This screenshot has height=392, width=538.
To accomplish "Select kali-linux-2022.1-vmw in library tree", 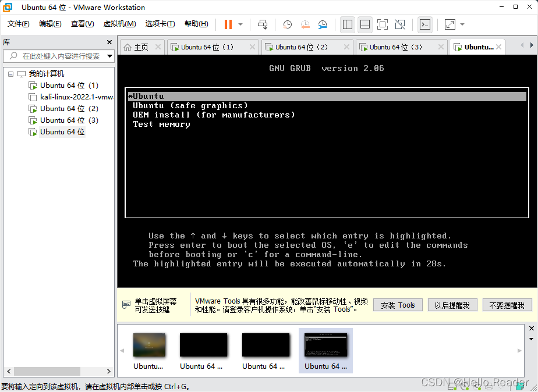I will pyautogui.click(x=76, y=97).
